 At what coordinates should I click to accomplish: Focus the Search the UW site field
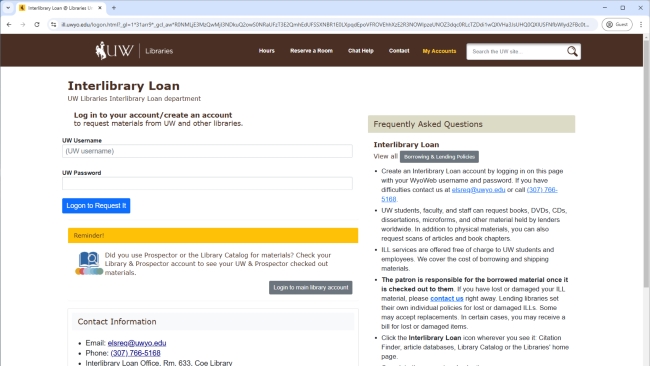pyautogui.click(x=516, y=51)
